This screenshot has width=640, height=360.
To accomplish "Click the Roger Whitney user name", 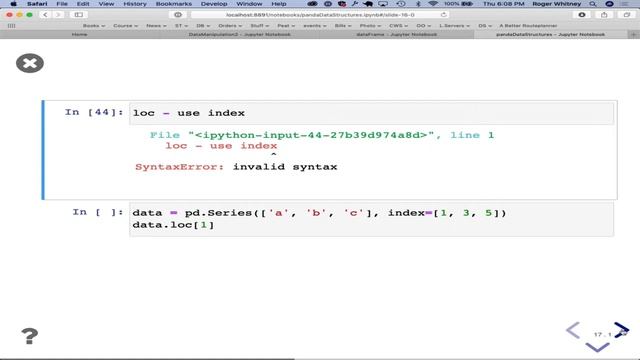I will click(557, 4).
